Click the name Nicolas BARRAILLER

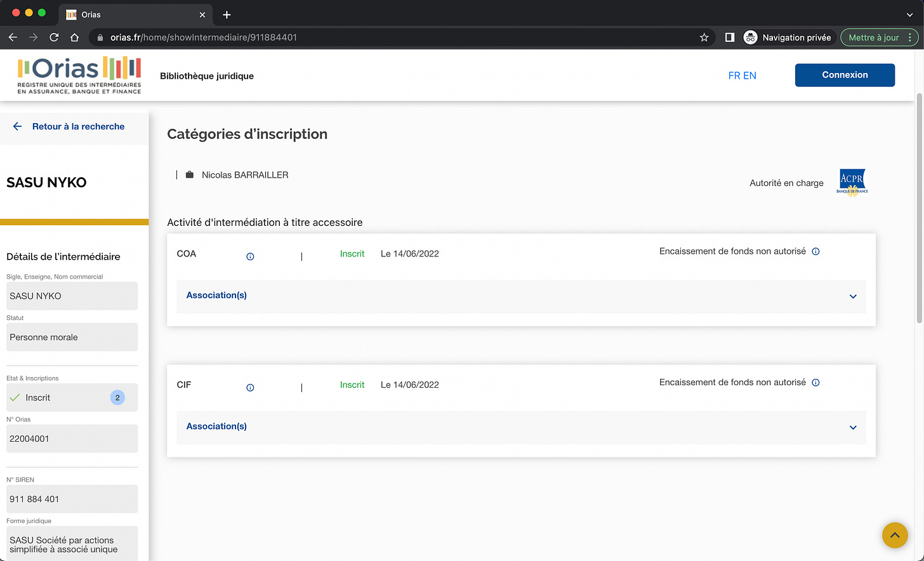(245, 175)
